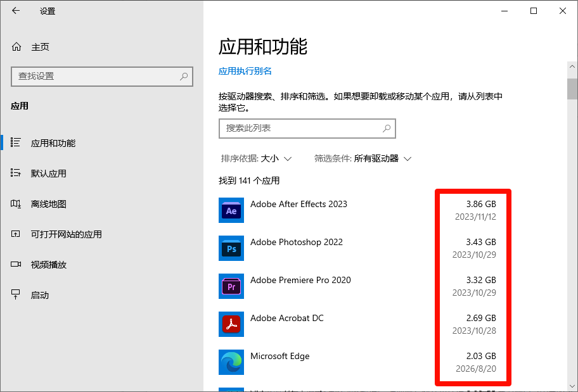Screen dimensions: 578x392
Task: Click the magnifier in 搜索此列表 box
Action: tap(387, 128)
